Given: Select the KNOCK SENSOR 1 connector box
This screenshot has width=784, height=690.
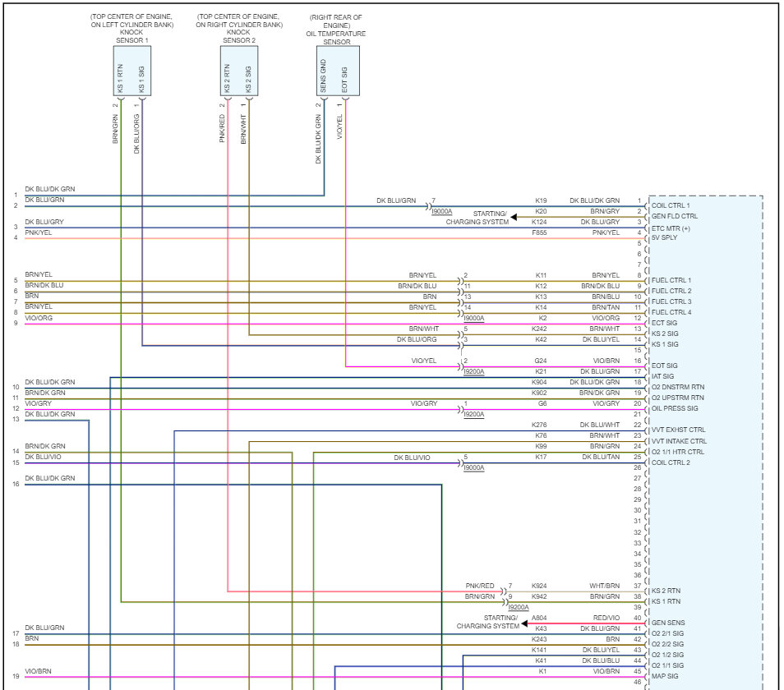Looking at the screenshot, I should tap(131, 72).
